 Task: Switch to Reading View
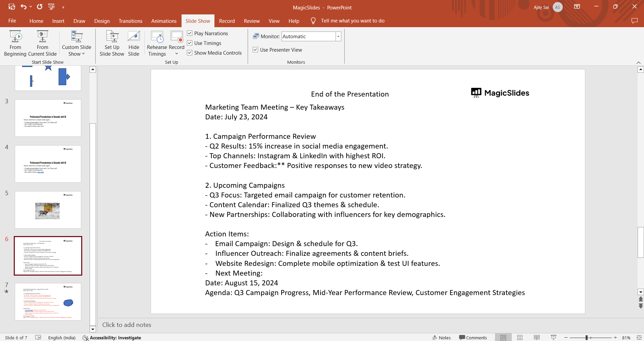[537, 338]
